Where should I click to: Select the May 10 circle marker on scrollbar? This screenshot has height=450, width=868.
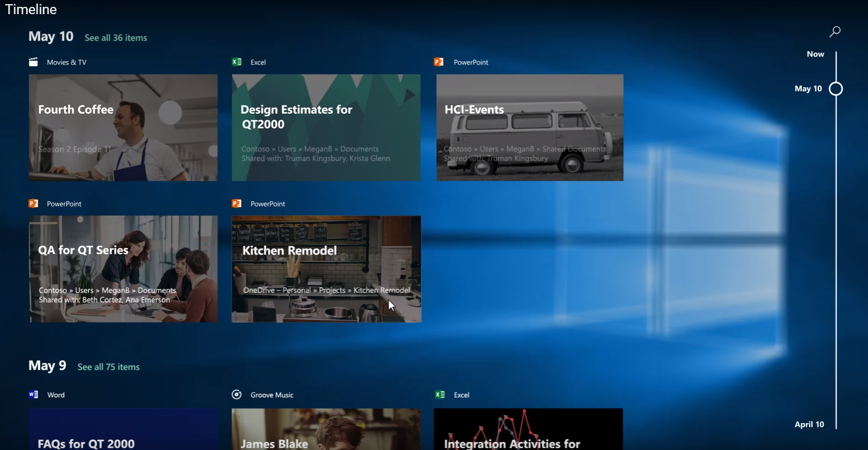(x=836, y=89)
